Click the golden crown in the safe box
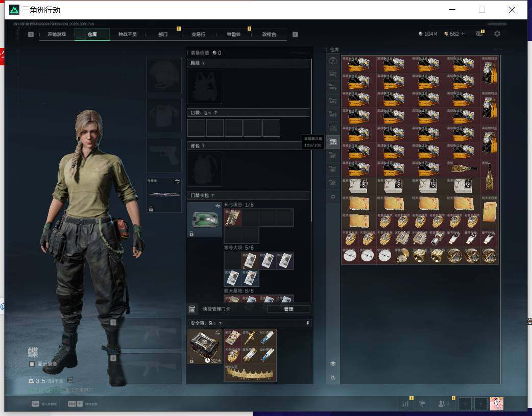This screenshot has width=532, height=416. (x=250, y=373)
